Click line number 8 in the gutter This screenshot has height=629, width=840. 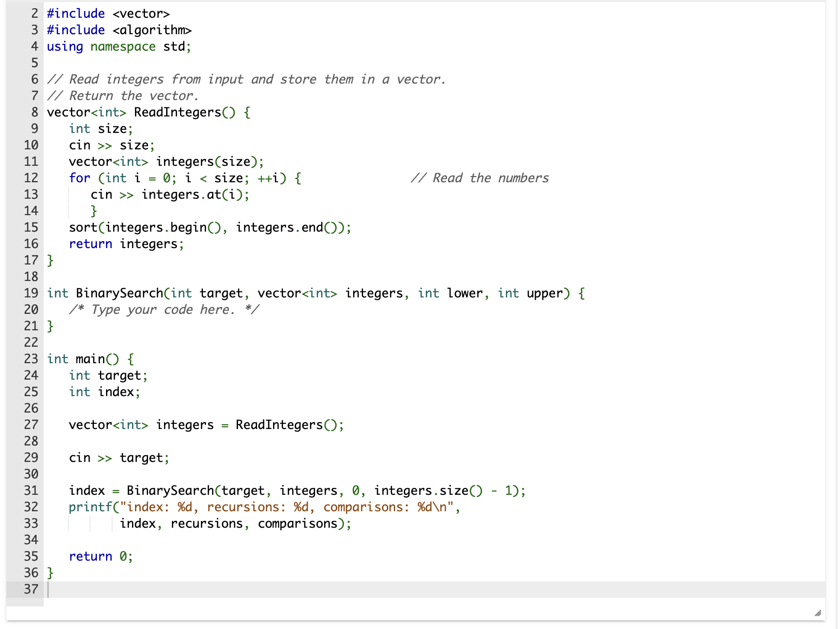point(34,112)
